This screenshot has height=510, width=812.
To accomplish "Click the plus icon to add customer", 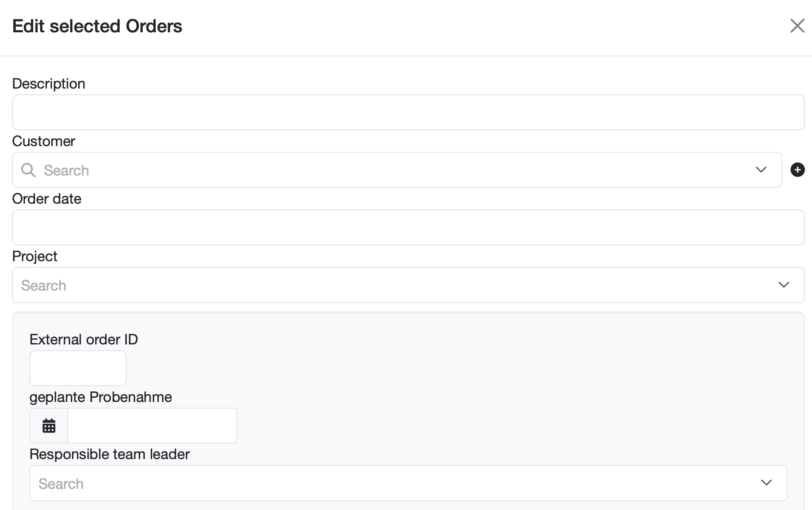I will point(798,170).
